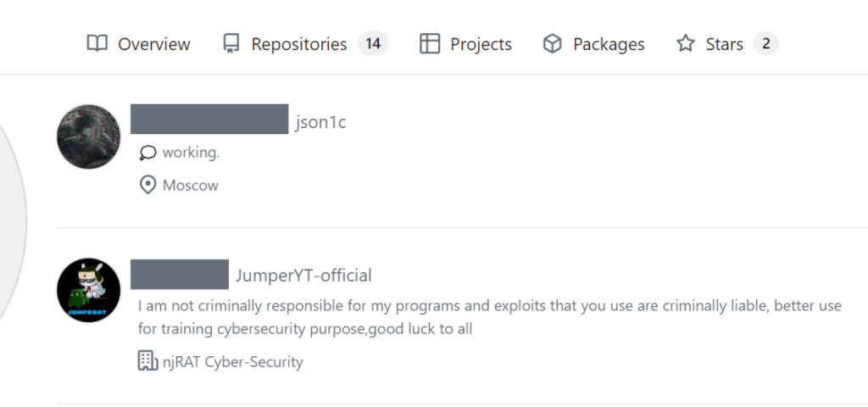Go to the Packages tab
Viewport: 868px width, 407px height.
click(x=593, y=44)
